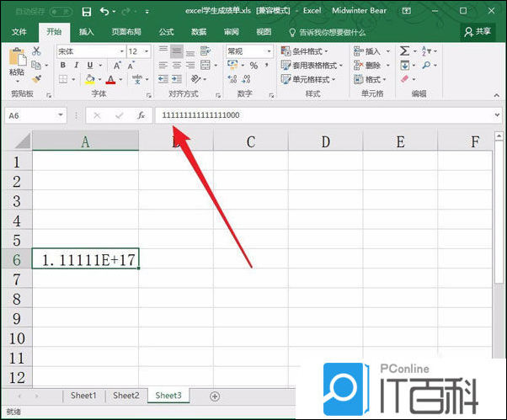Click the Save icon in the title bar

pyautogui.click(x=87, y=12)
